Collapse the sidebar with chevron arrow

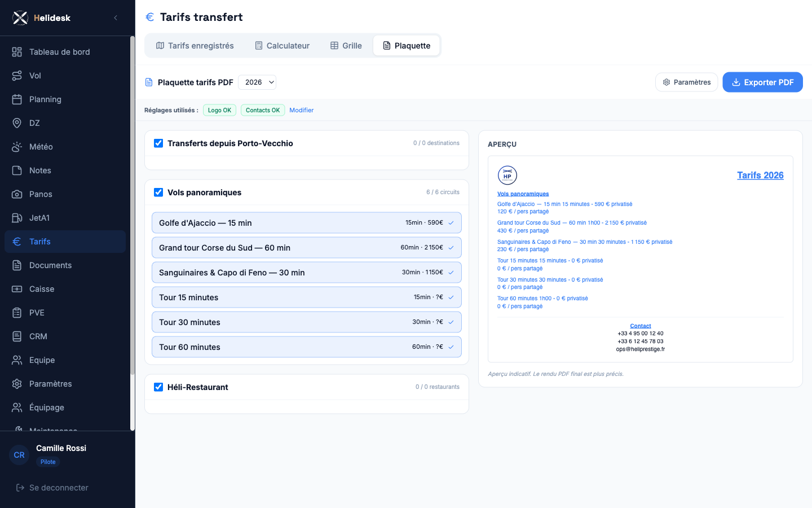[x=116, y=18]
